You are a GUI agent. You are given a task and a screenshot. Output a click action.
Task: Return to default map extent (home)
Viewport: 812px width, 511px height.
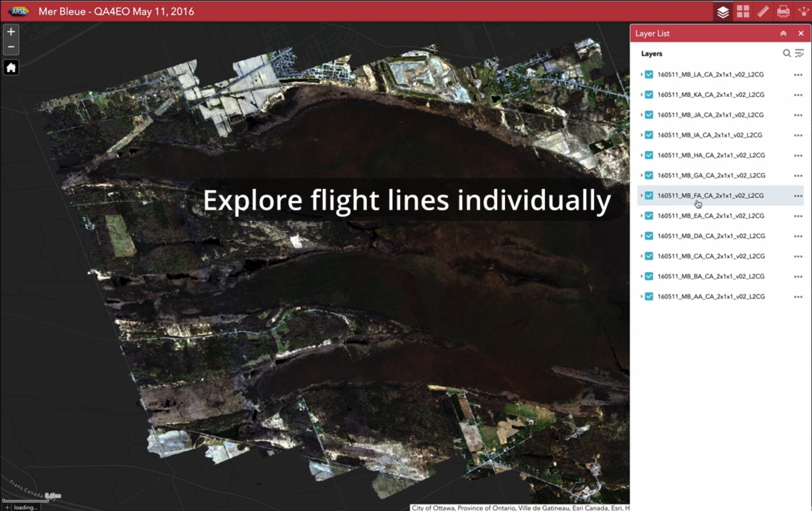tap(11, 67)
